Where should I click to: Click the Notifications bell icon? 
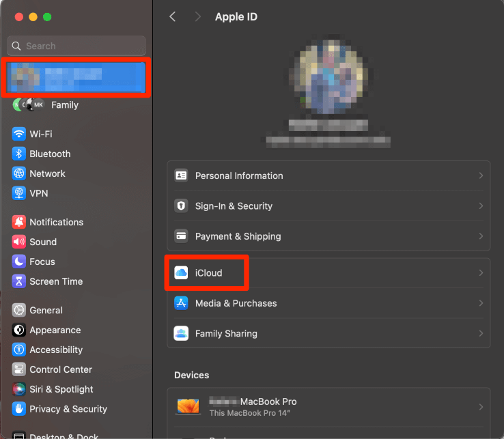click(x=19, y=222)
